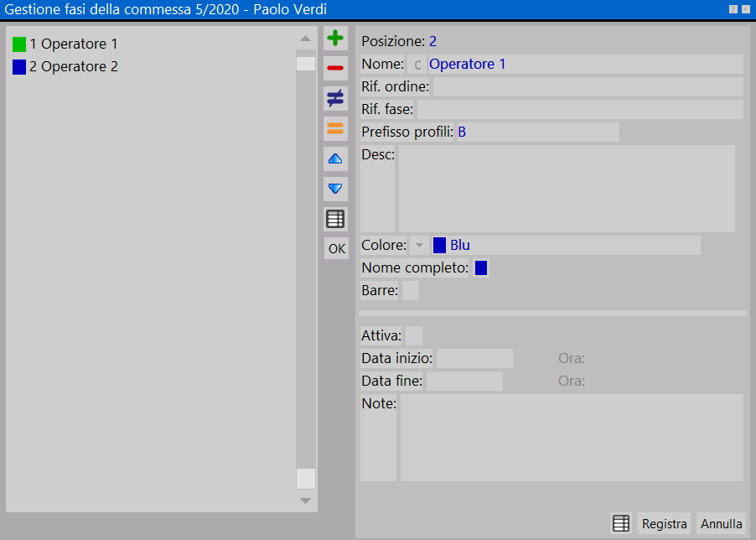Edit the Nome field Operatore 1

tap(585, 64)
